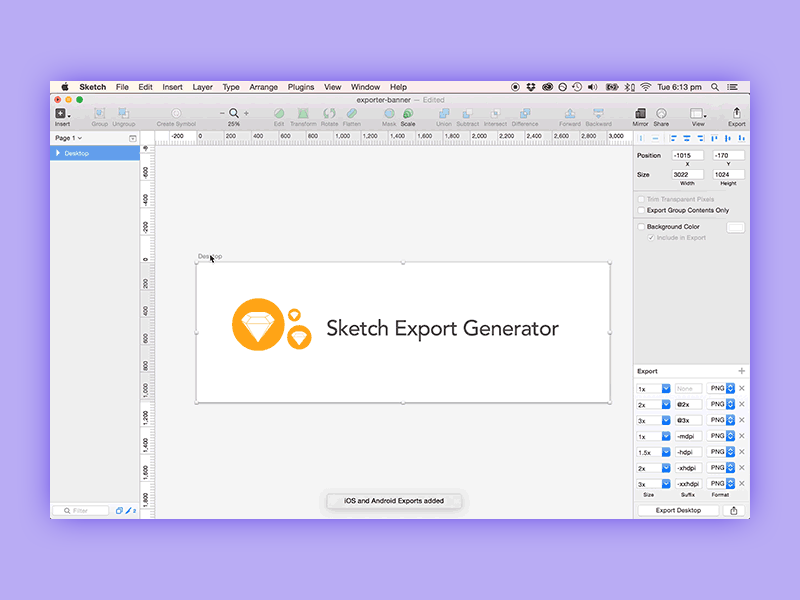The height and width of the screenshot is (600, 800).
Task: Open the Arrange menu
Action: pos(263,87)
